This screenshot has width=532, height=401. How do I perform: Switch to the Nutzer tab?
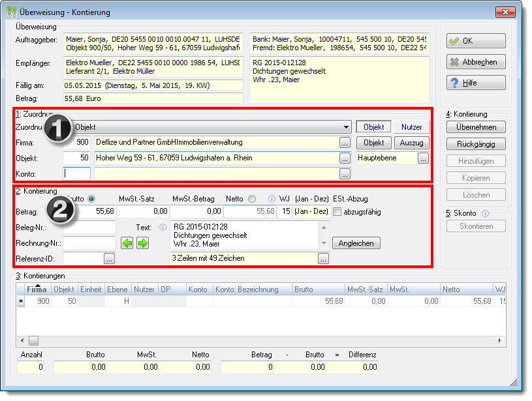click(x=411, y=127)
